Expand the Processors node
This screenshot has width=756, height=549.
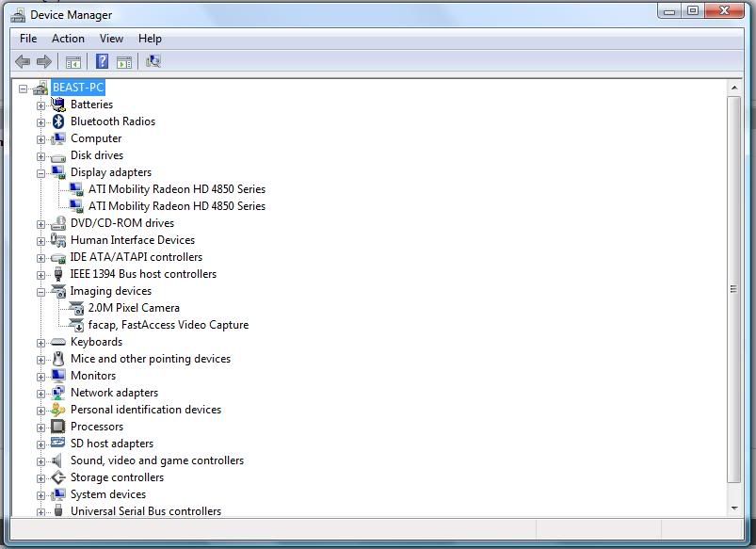point(41,428)
